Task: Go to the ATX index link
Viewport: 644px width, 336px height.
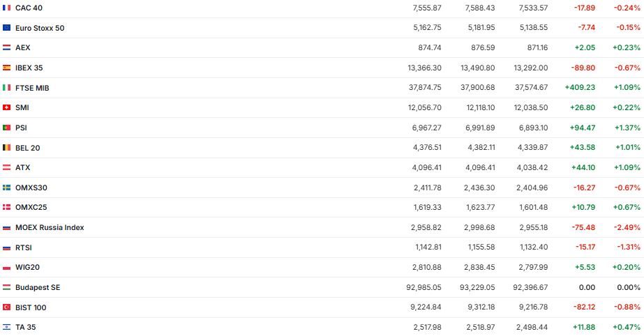Action: 22,168
